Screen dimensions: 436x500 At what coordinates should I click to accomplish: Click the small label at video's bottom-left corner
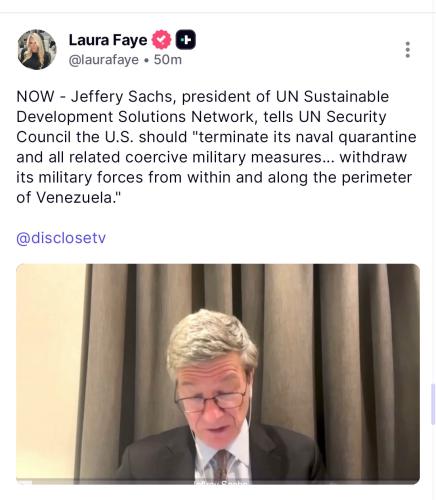(x=24, y=482)
